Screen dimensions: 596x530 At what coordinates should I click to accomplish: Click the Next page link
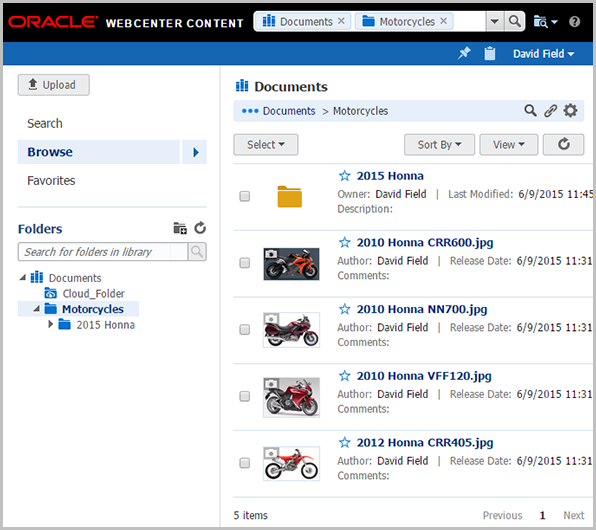574,516
